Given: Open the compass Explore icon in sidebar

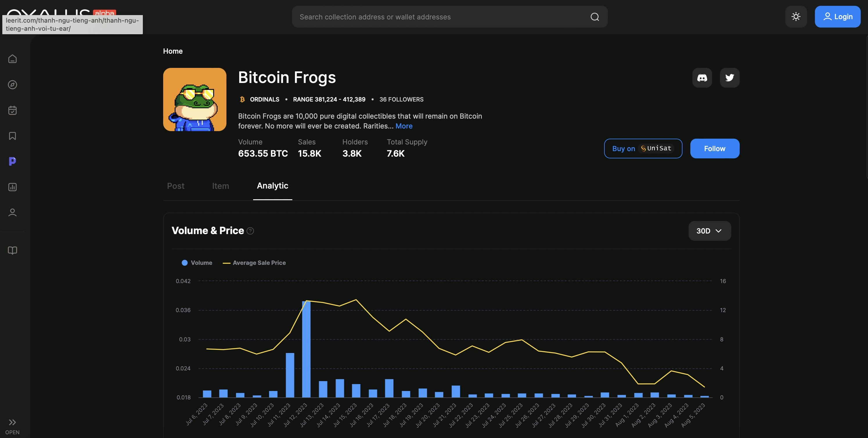Looking at the screenshot, I should pos(12,84).
